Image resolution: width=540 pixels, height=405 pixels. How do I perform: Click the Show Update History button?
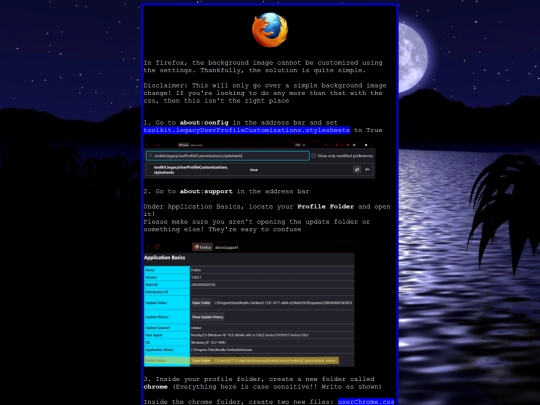click(207, 317)
